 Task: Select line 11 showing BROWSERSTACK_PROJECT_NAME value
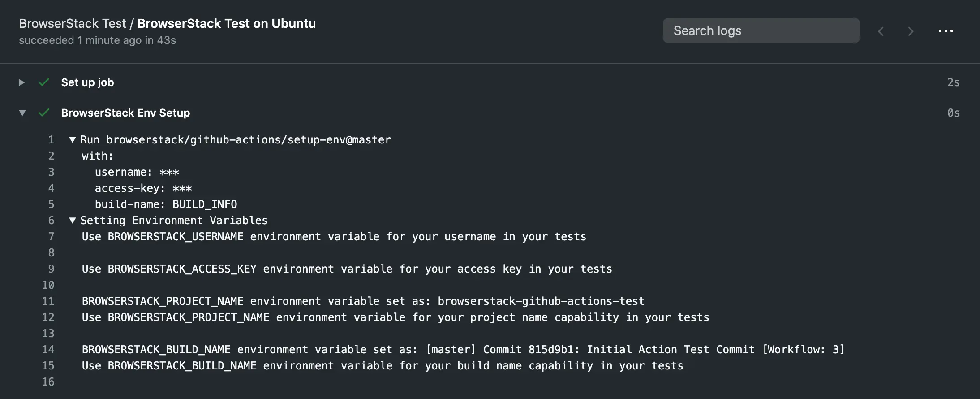click(363, 301)
